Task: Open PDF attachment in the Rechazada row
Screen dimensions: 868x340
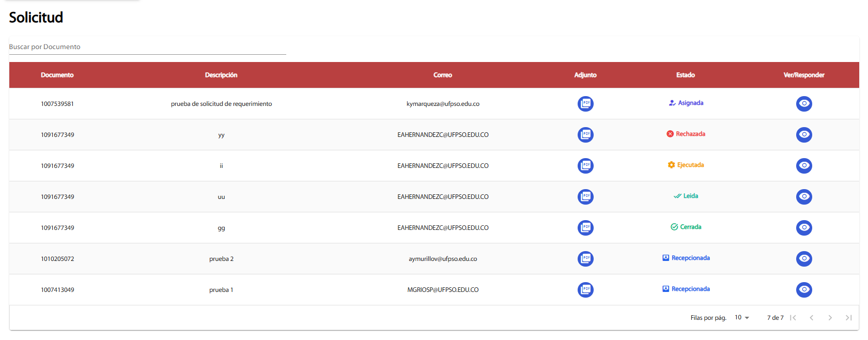Action: coord(585,135)
